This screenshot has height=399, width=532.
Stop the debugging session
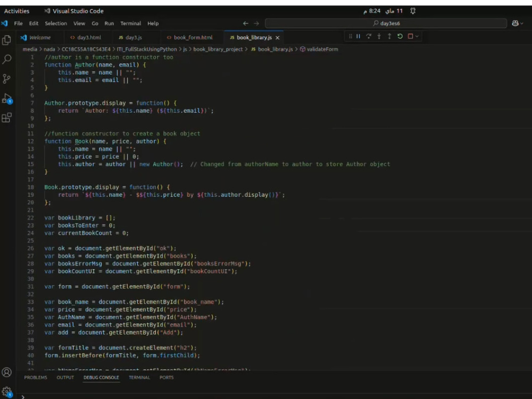point(410,36)
